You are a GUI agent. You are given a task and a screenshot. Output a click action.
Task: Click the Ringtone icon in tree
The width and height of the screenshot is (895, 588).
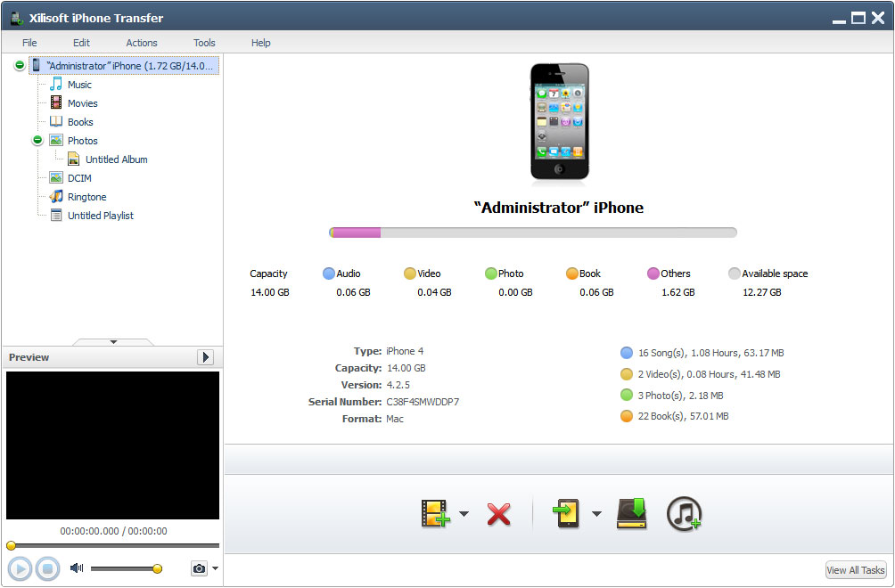click(56, 197)
